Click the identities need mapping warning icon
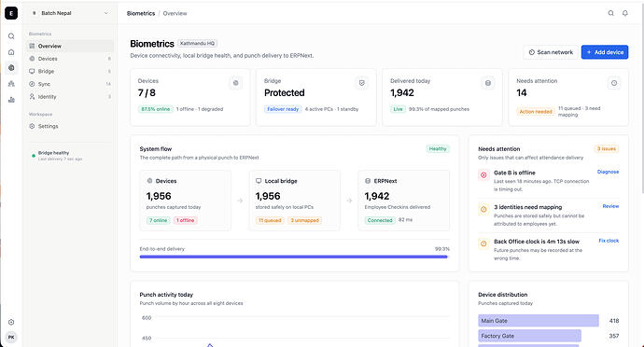The height and width of the screenshot is (347, 644). tap(483, 210)
